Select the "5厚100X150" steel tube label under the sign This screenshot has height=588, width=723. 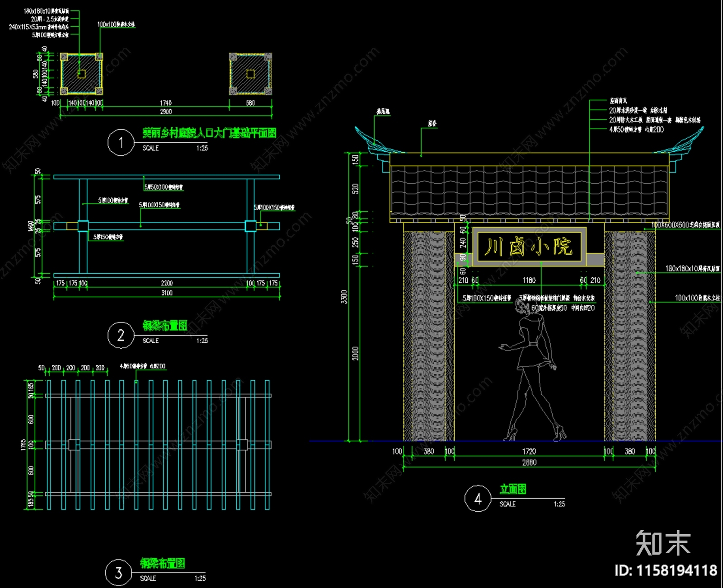click(487, 298)
